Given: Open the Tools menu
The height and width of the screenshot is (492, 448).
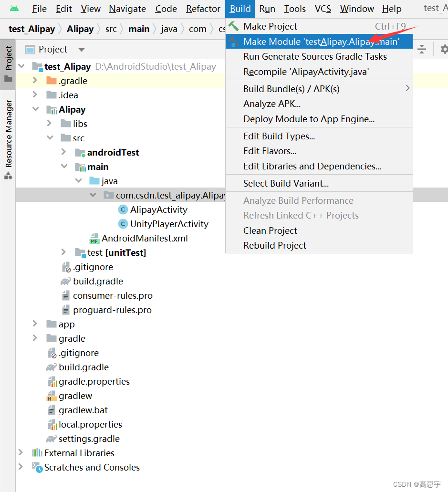Looking at the screenshot, I should click(x=294, y=9).
